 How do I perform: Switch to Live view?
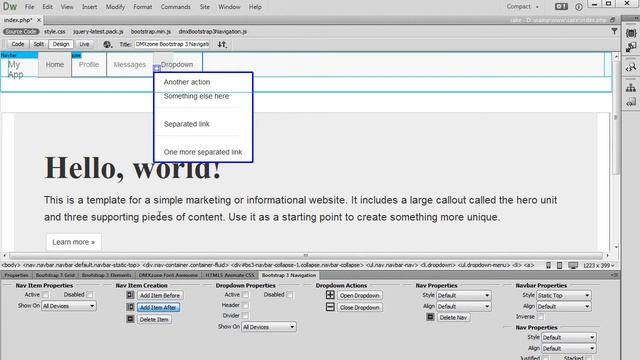pyautogui.click(x=84, y=44)
